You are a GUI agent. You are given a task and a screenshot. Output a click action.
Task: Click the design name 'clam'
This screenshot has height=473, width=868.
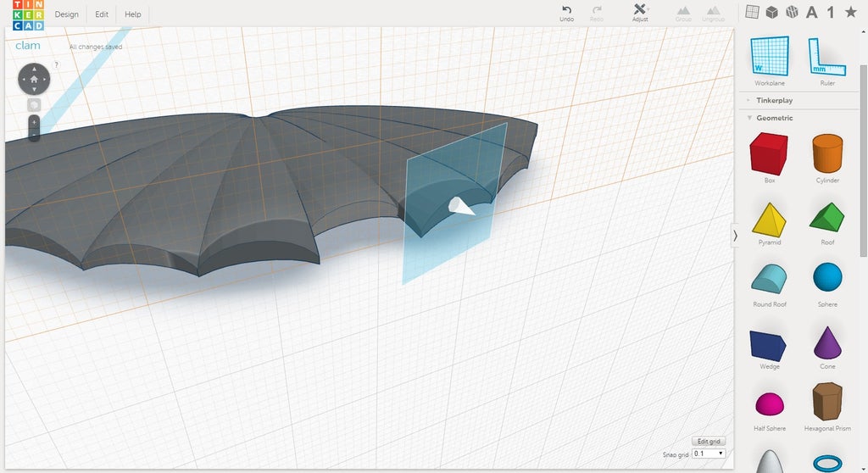(28, 46)
